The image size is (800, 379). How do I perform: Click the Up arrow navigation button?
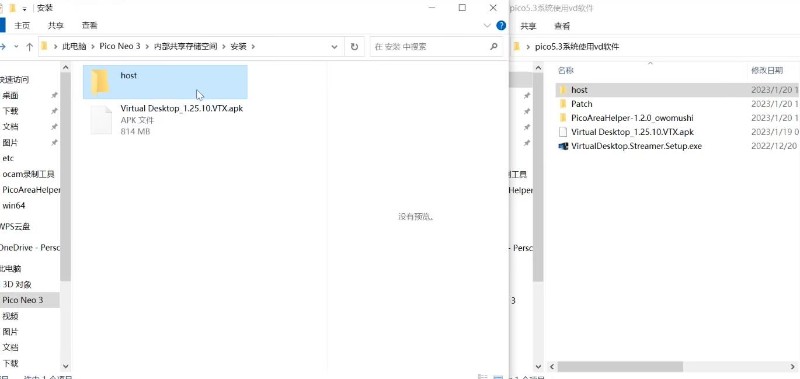(x=30, y=46)
